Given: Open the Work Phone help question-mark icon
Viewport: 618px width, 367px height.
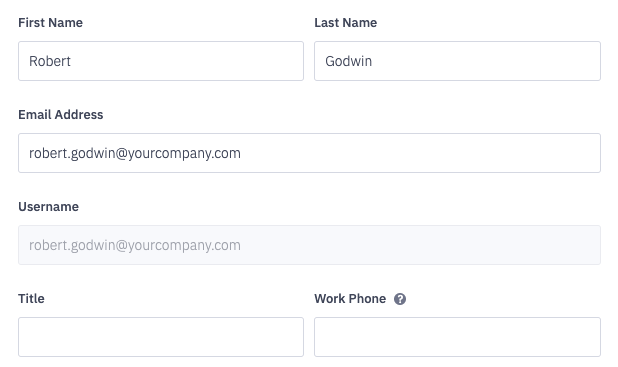Looking at the screenshot, I should click(400, 299).
